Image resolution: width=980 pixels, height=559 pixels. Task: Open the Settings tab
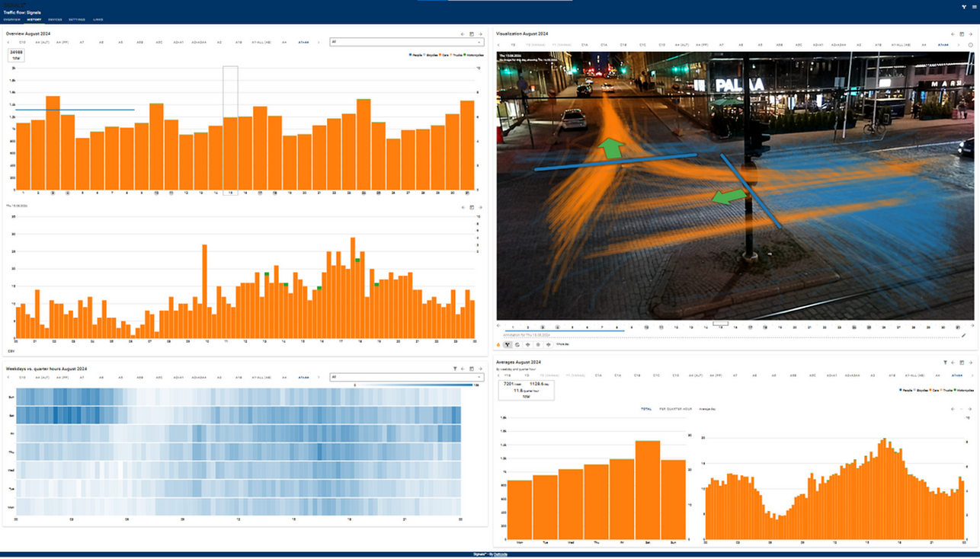(x=76, y=19)
